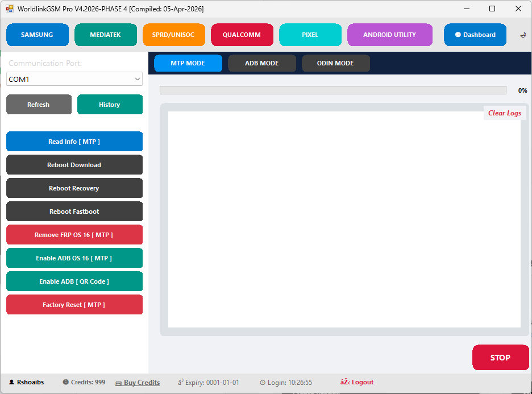532x394 pixels.
Task: Expand the port selection list arrow
Action: click(x=137, y=78)
